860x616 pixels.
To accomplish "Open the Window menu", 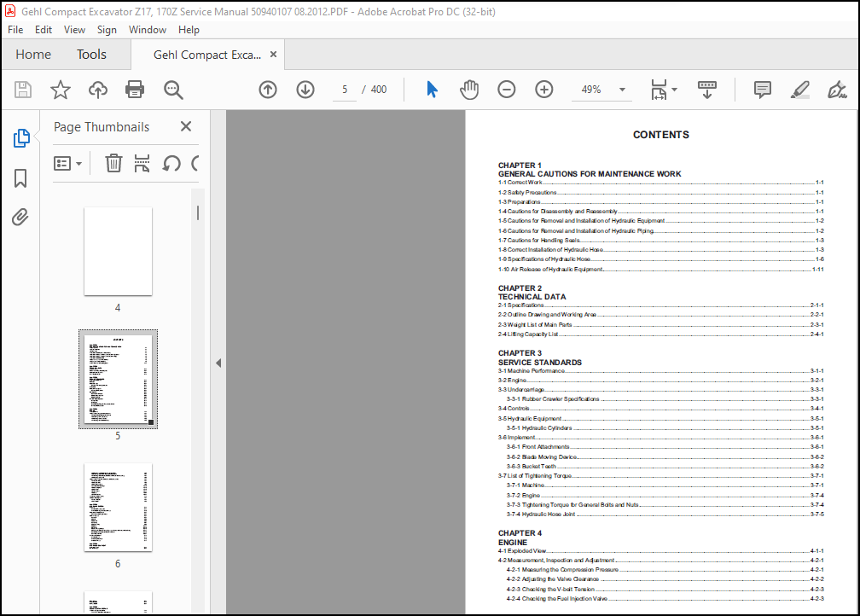I will tap(148, 30).
